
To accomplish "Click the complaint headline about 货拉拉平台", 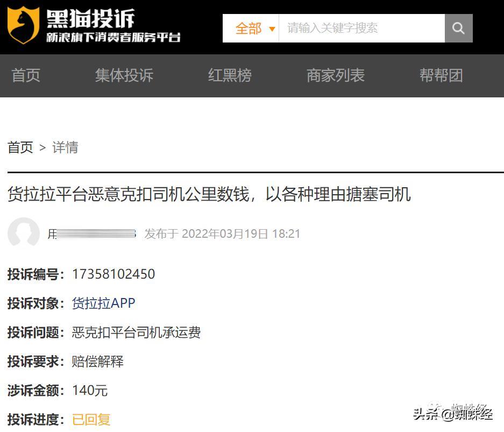I will coord(209,194).
